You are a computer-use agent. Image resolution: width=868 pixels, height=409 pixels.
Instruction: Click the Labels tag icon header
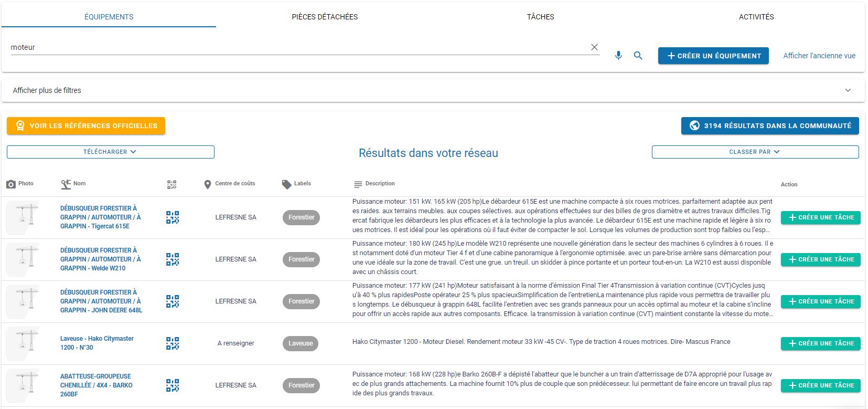coord(286,184)
